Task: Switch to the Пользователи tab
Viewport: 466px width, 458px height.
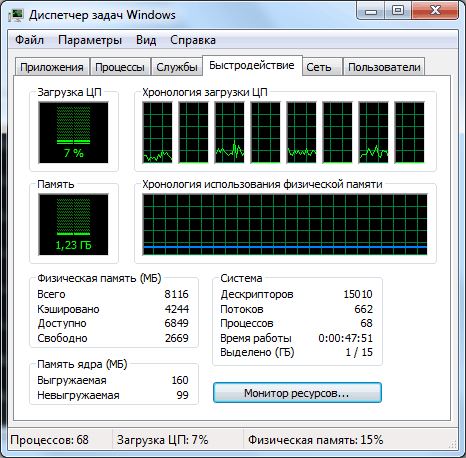Action: point(384,67)
